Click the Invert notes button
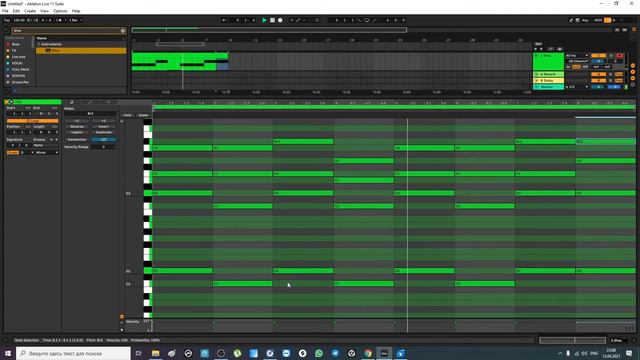This screenshot has height=360, width=640. tap(104, 127)
